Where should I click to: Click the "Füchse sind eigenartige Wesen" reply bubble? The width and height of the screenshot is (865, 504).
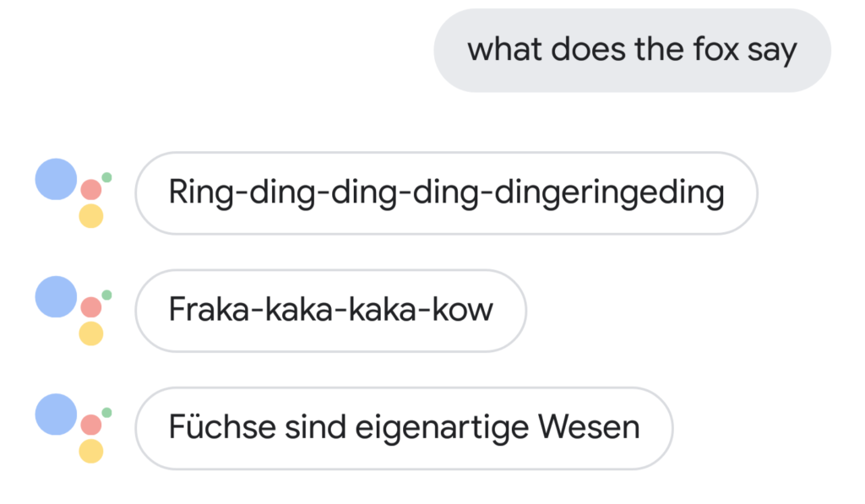click(x=404, y=427)
